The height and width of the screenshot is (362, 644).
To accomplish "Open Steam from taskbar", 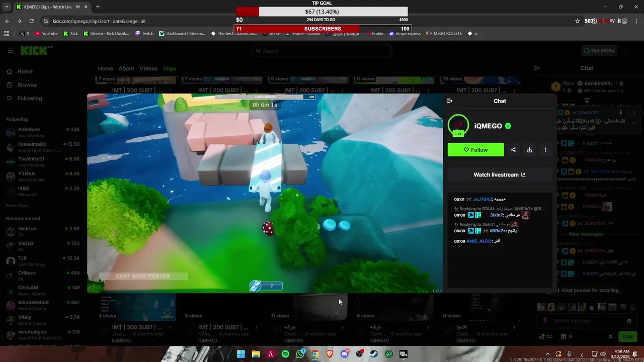I will [374, 354].
